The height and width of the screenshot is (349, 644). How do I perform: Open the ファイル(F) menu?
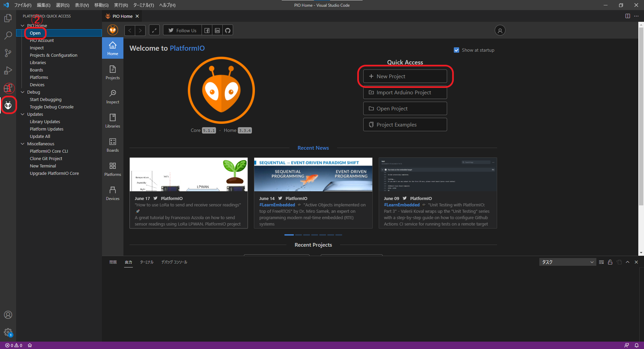pyautogui.click(x=23, y=5)
